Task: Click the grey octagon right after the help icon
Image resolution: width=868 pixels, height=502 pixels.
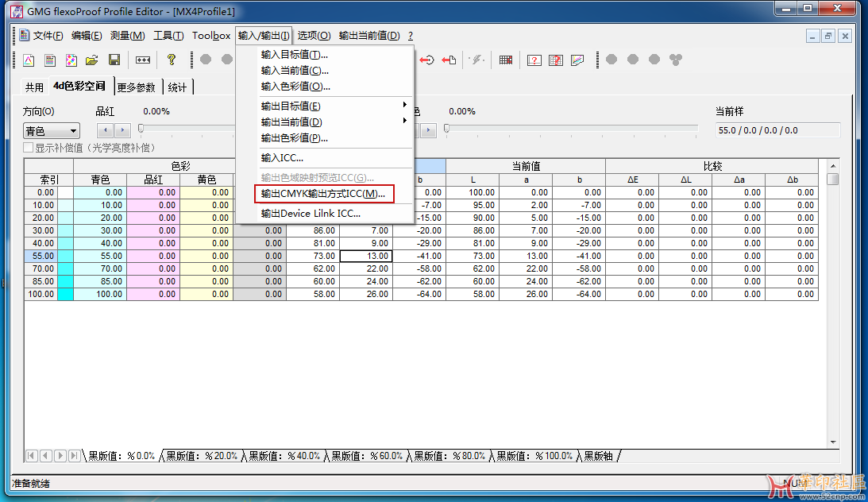Action: tap(206, 60)
